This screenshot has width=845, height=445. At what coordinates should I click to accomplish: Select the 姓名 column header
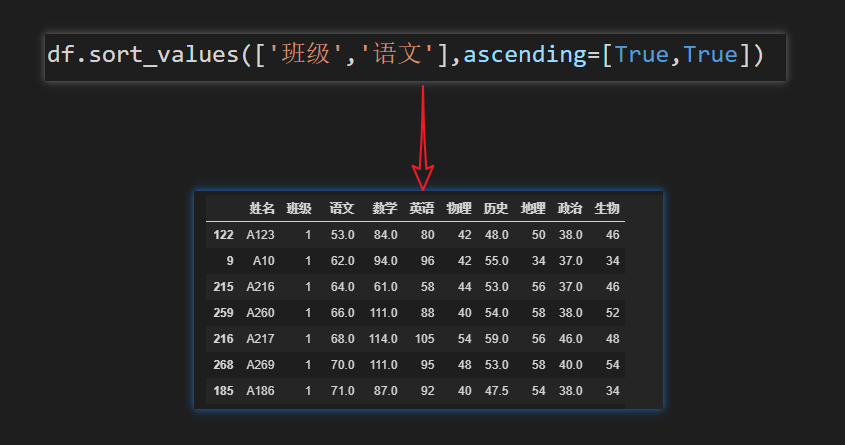tap(262, 208)
